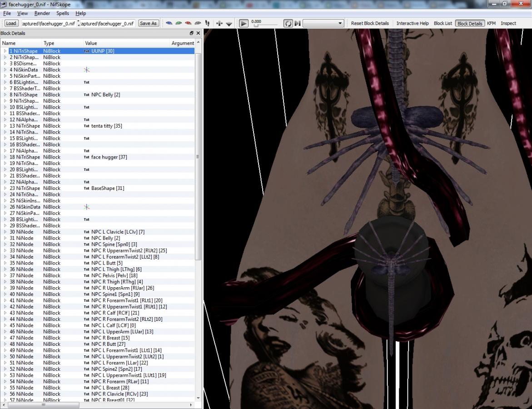Click the Txt icon in row 6 BSLightin

86,82
